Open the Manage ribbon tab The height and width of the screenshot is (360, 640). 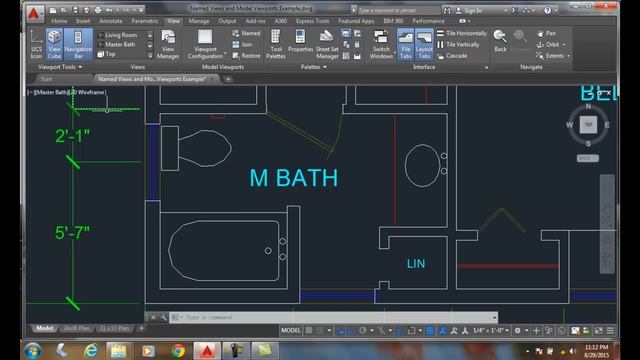click(x=199, y=21)
